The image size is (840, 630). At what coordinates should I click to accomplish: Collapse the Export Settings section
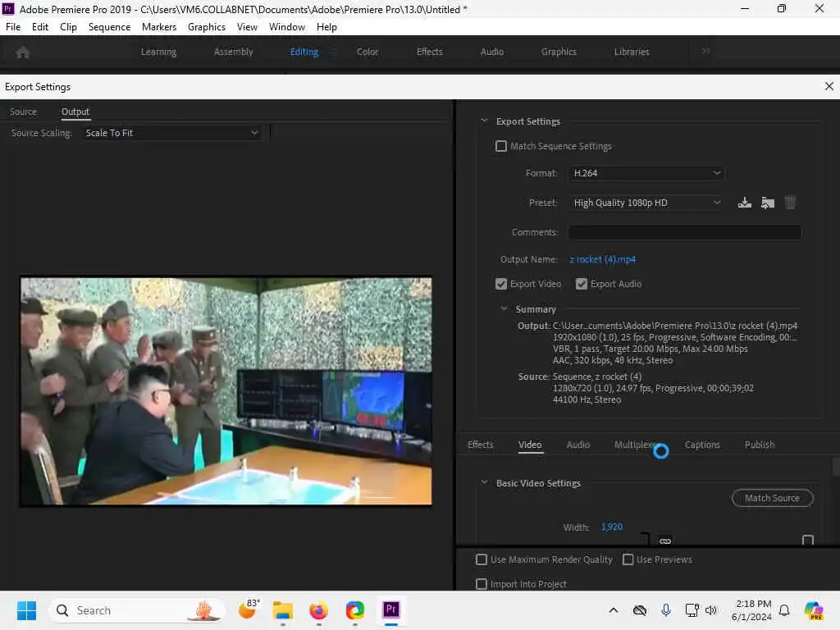[484, 121]
